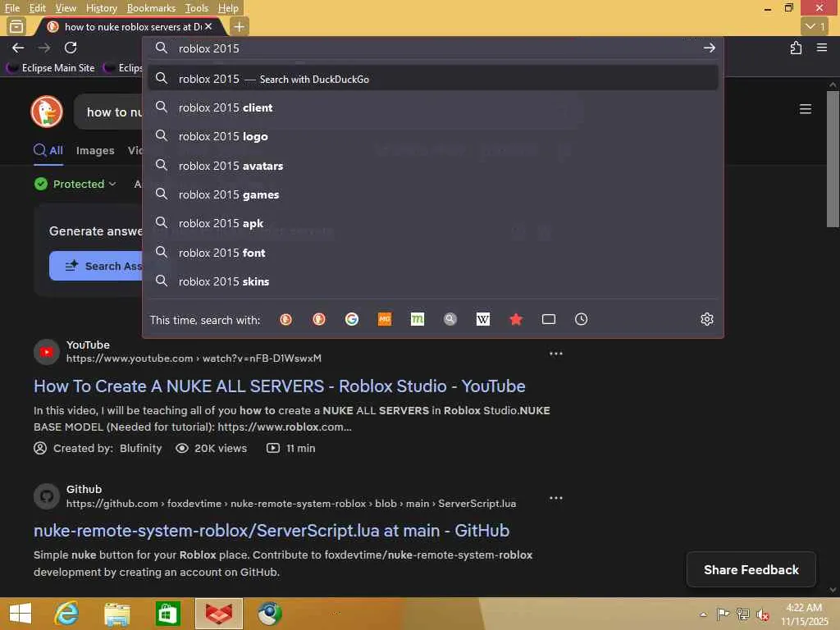Open the list all tabs dropdown
Screen dimensions: 840x630
(815, 26)
